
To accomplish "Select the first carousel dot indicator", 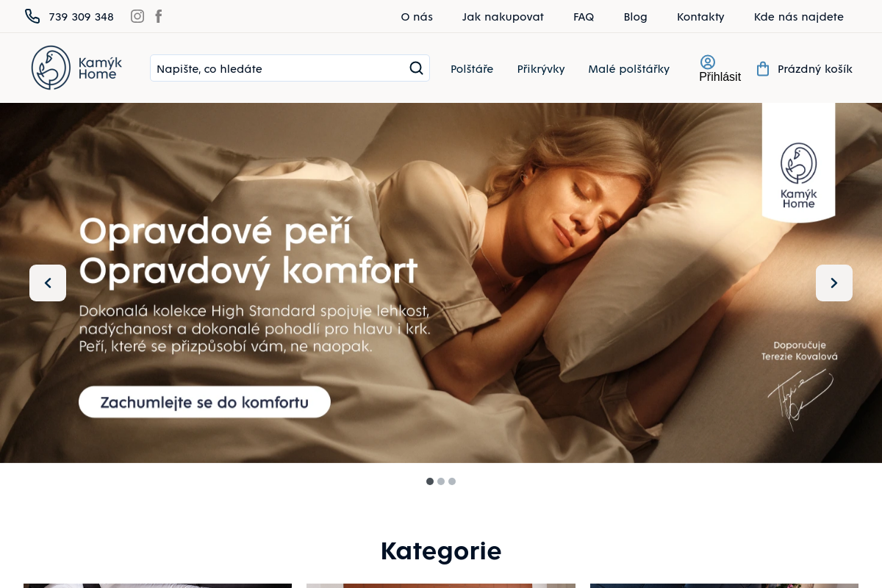I will click(x=430, y=481).
